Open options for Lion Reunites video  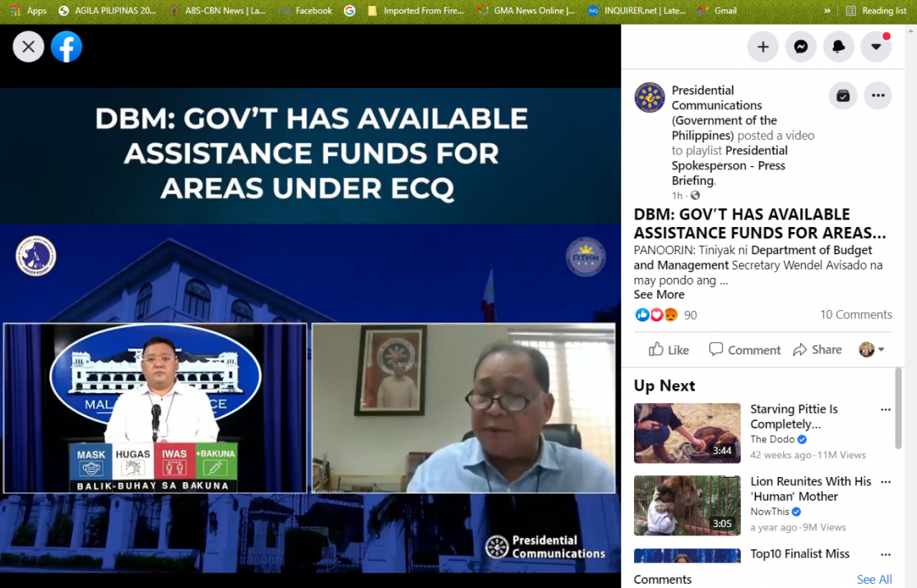coord(885,482)
